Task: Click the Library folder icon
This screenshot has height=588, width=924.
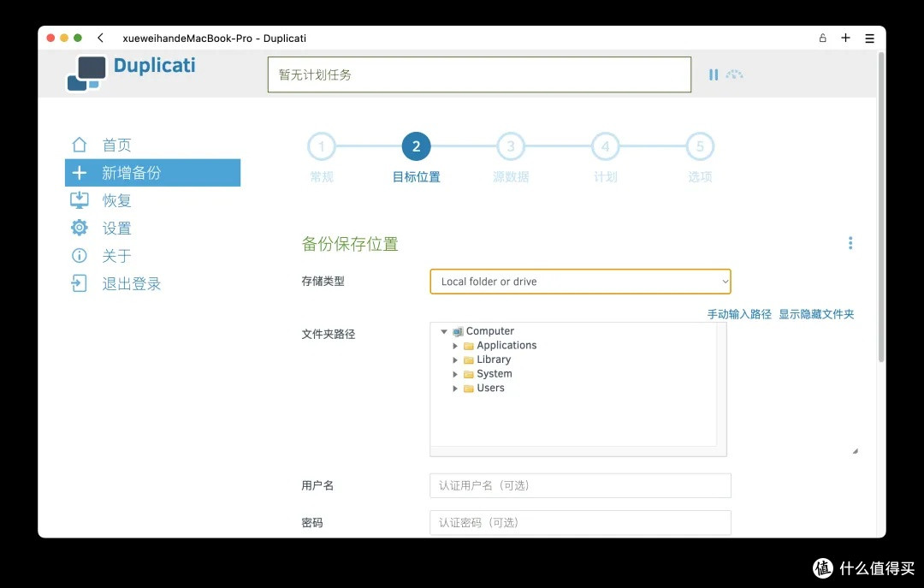Action: 469,359
